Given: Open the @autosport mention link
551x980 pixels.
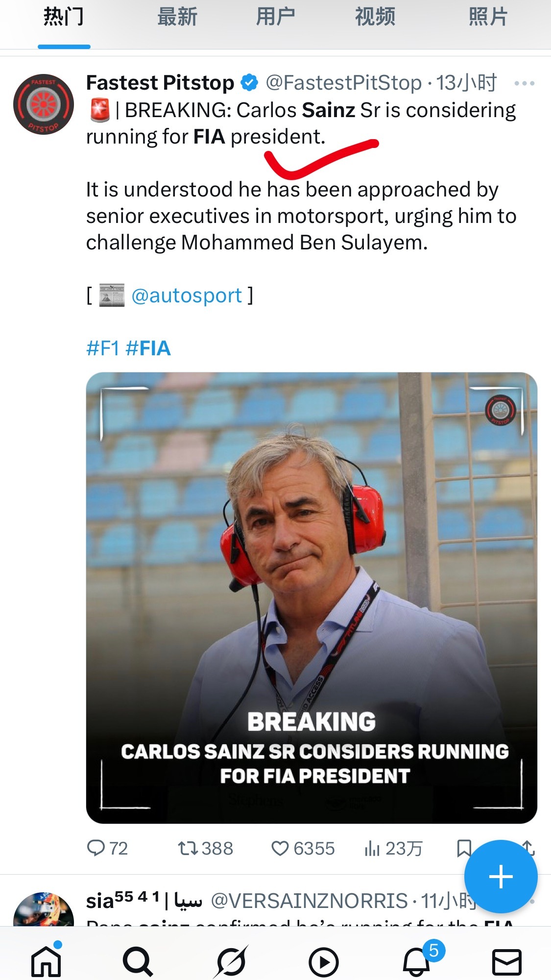Looking at the screenshot, I should pyautogui.click(x=187, y=295).
